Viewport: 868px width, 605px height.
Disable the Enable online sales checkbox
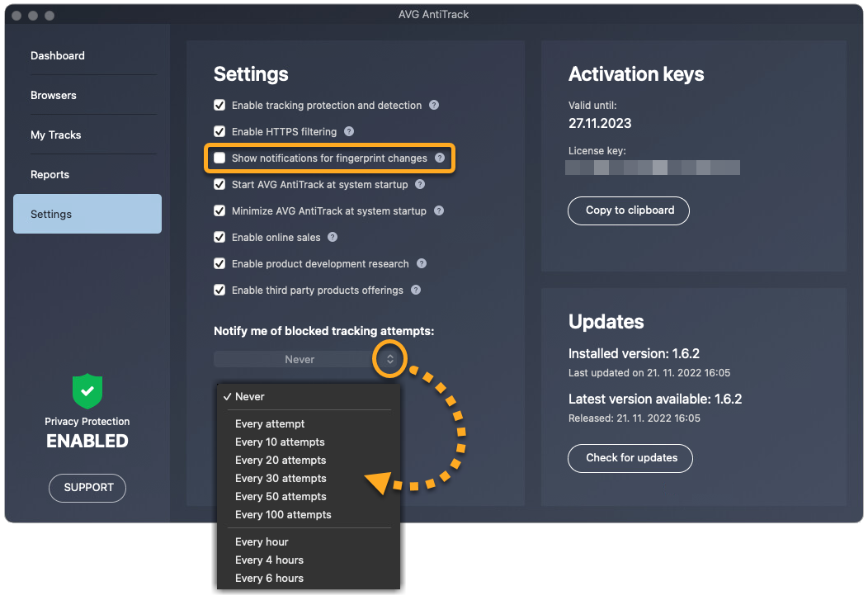pyautogui.click(x=219, y=238)
